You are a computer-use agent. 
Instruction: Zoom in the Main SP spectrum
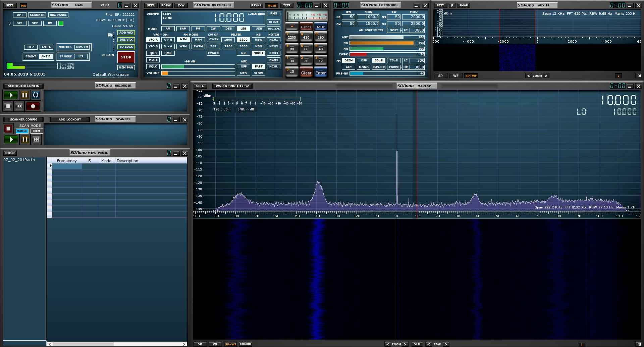(405, 344)
